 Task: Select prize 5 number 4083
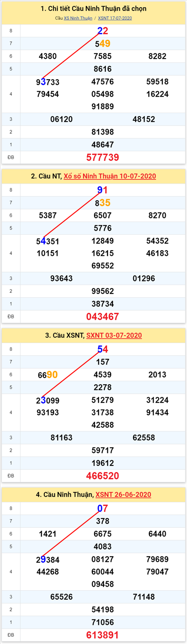(102, 547)
